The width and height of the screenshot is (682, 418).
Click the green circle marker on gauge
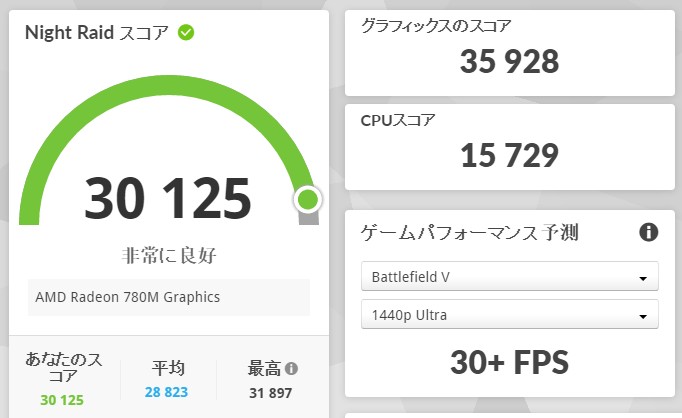pyautogui.click(x=308, y=200)
